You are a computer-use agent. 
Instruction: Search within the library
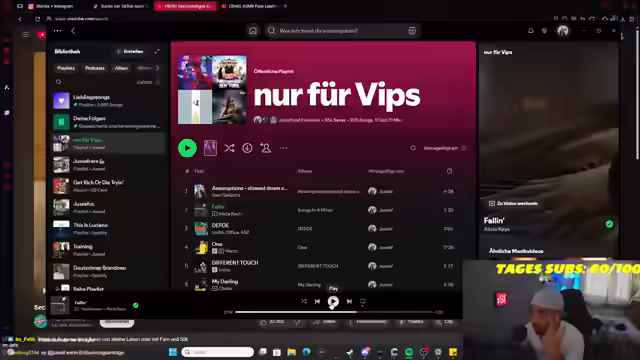pyautogui.click(x=58, y=82)
